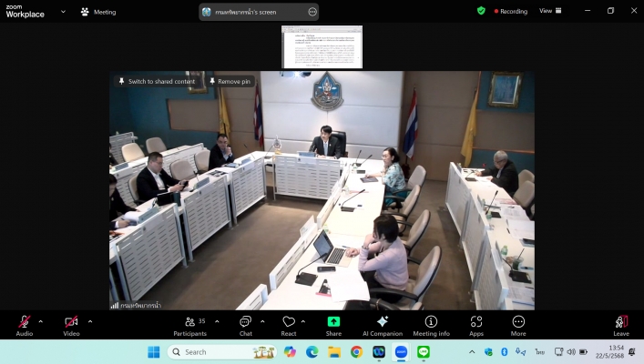
Task: Open Zoom Apps
Action: point(476,327)
